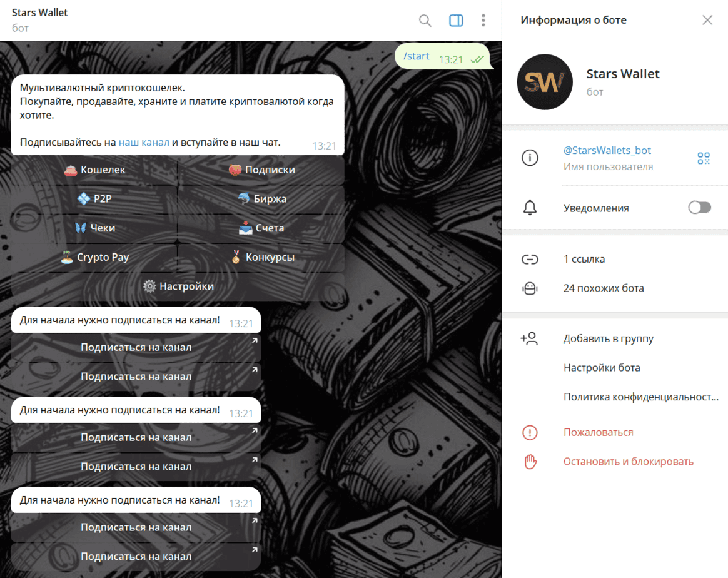Open the 1 link shared media entry
Screen dimensions: 728x578
(584, 259)
